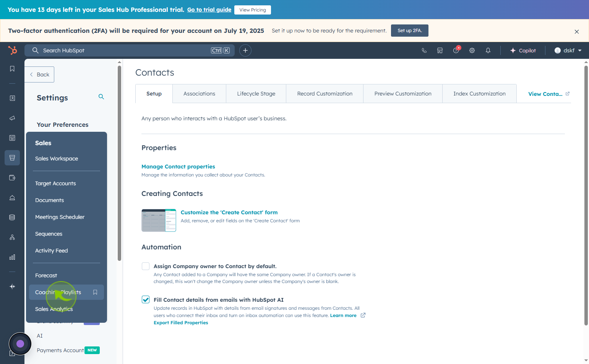Screen dimensions: 589x364
Task: Open the Data Management database icon
Action: pos(12,217)
